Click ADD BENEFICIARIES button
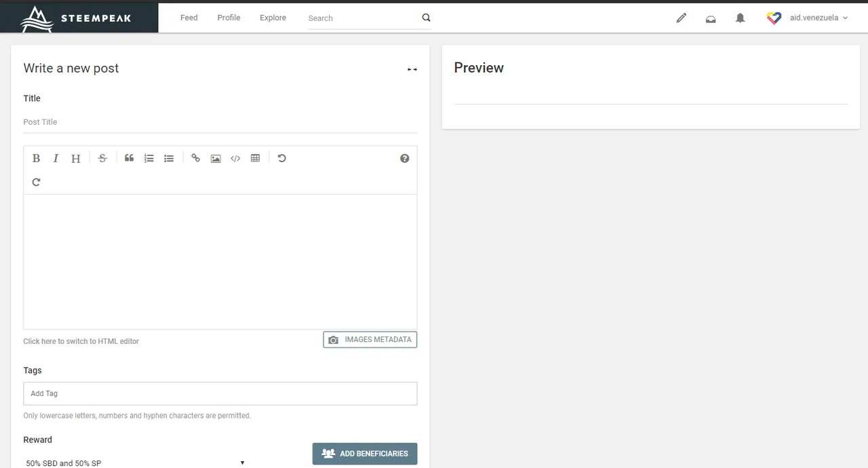The width and height of the screenshot is (868, 468). (365, 454)
